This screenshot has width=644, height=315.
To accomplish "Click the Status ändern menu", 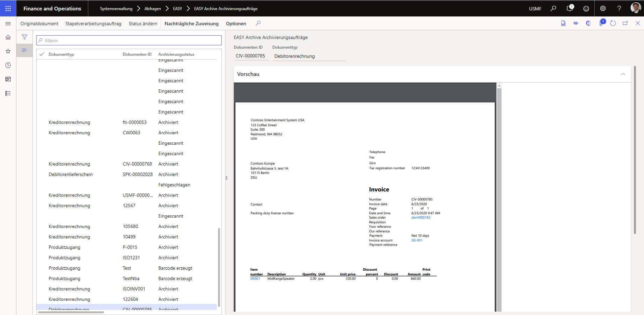I will point(143,24).
